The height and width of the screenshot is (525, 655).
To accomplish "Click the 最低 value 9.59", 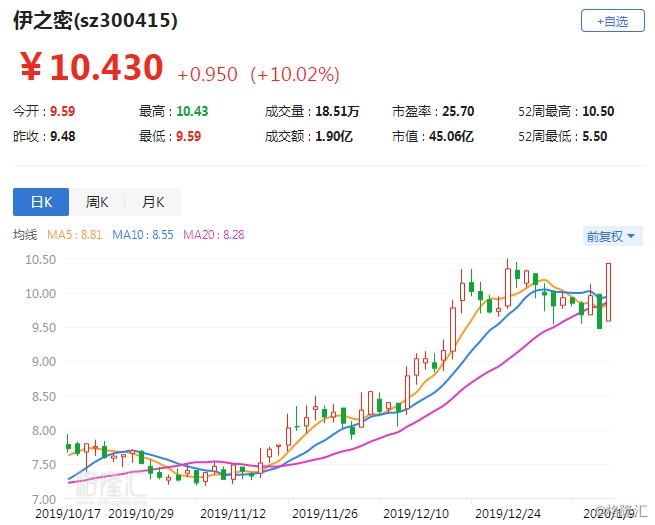I will click(188, 137).
